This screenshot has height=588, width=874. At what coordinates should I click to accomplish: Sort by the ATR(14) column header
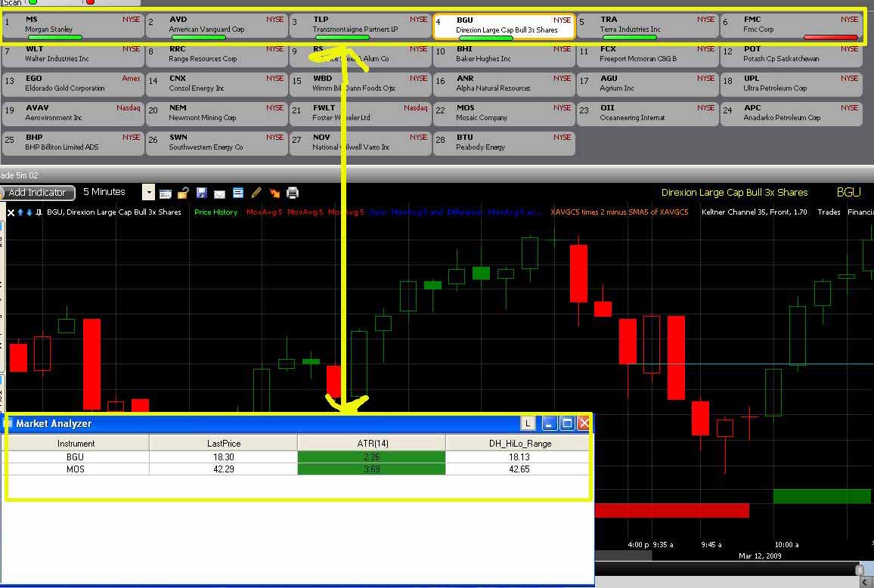tap(372, 443)
